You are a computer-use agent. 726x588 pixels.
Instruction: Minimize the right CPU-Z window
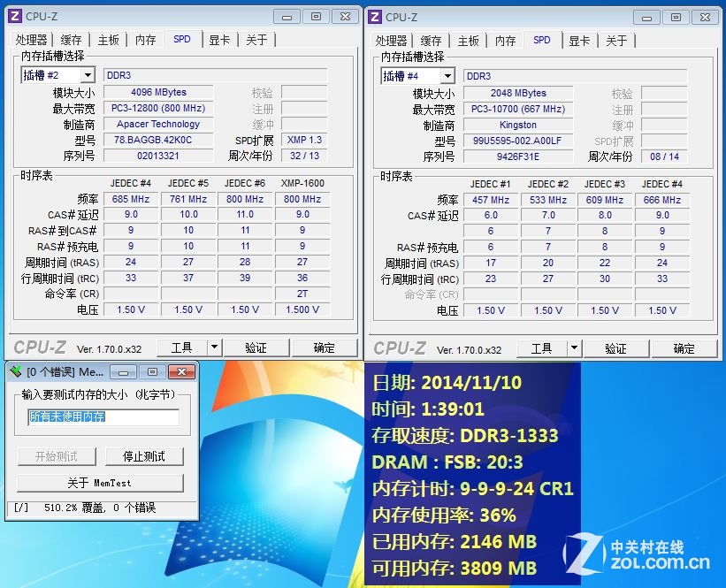646,18
